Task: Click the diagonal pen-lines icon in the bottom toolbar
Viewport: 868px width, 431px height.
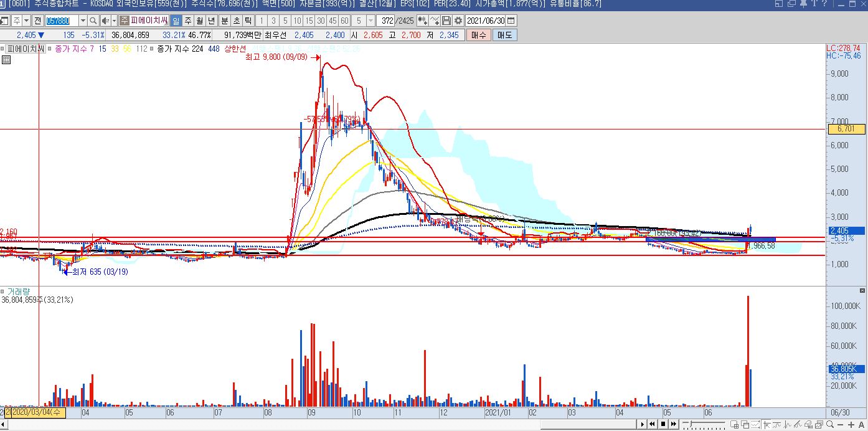Action: [x=798, y=424]
